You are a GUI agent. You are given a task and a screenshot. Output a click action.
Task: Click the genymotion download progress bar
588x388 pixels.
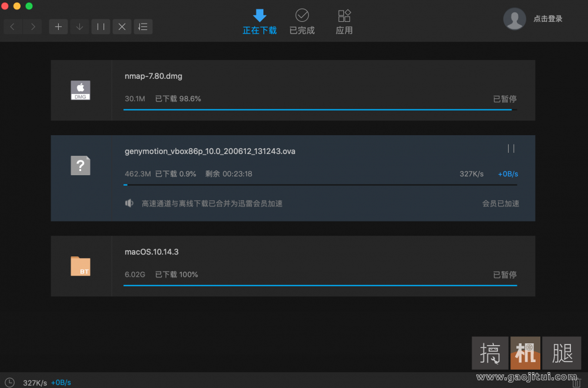click(x=320, y=185)
